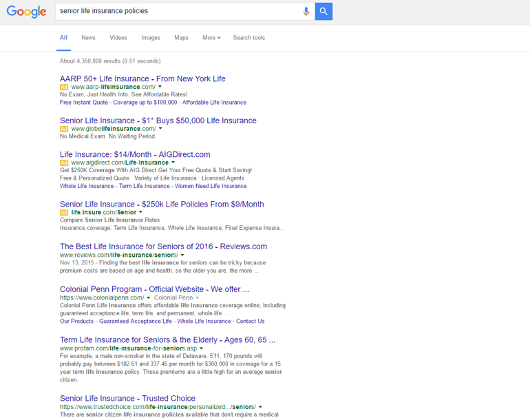Open The Best Life Insurance for Seniors result
Image resolution: width=530 pixels, height=420 pixels.
tap(163, 246)
